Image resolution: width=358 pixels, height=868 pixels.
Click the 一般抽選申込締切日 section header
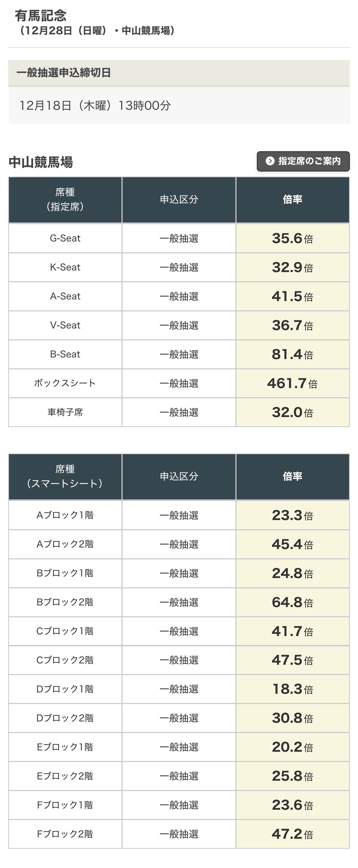tap(64, 73)
